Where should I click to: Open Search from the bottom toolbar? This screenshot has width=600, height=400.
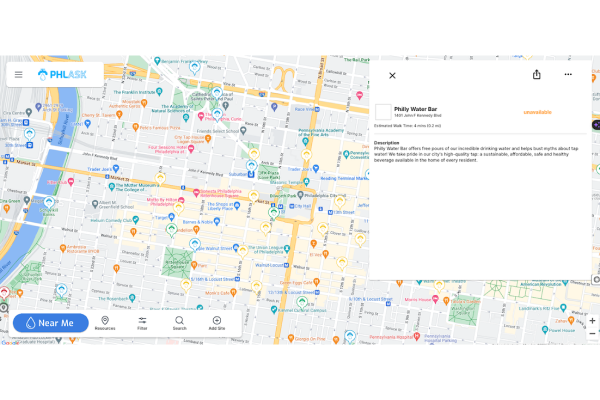pyautogui.click(x=179, y=322)
